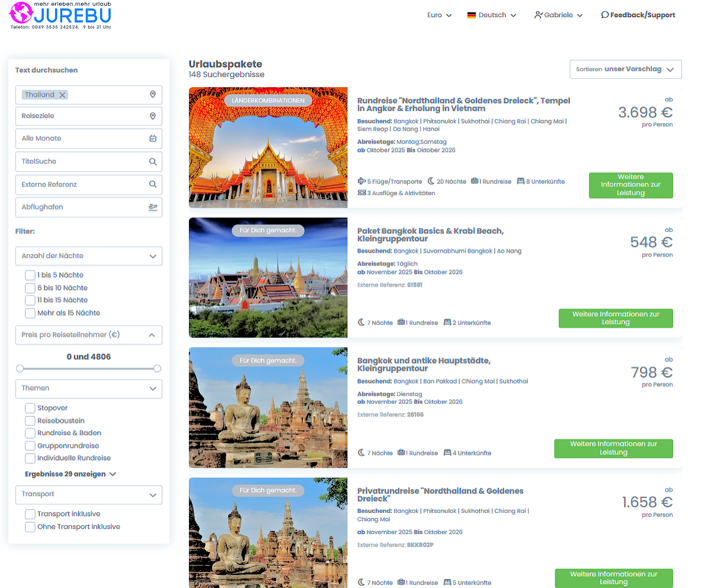Screen dimensions: 711x588
Task: Open the Gabriele user account menu
Action: (558, 15)
